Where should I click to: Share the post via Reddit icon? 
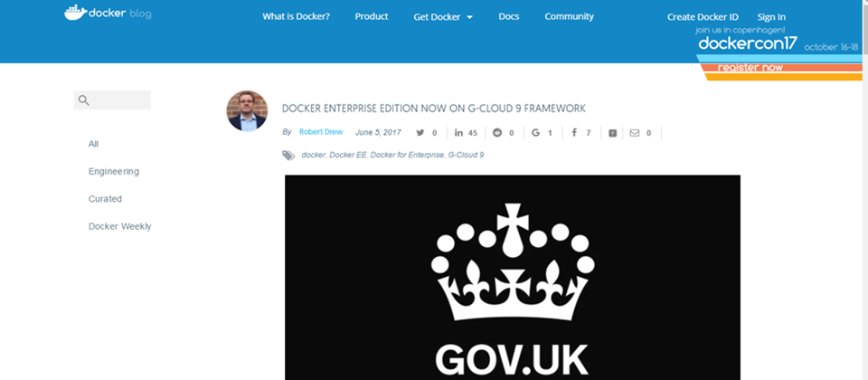pos(497,133)
